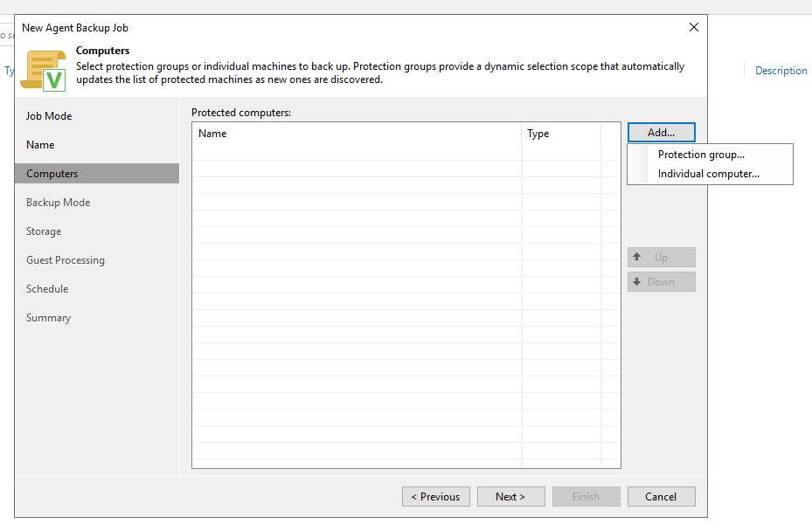Select the Computers step in sidebar
The height and width of the screenshot is (531, 812).
click(52, 174)
